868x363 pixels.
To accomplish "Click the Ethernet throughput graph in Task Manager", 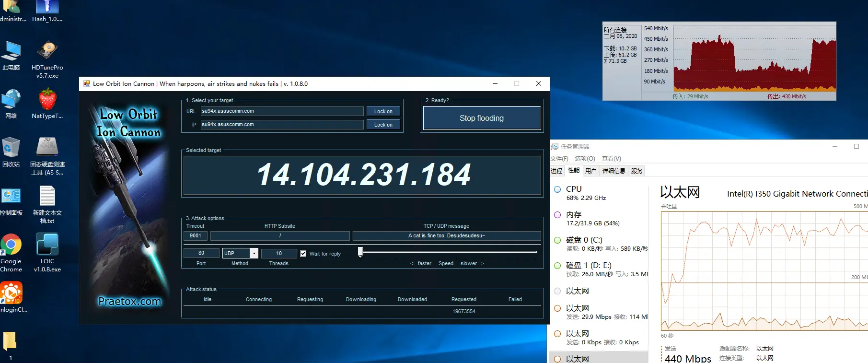I will (764, 271).
